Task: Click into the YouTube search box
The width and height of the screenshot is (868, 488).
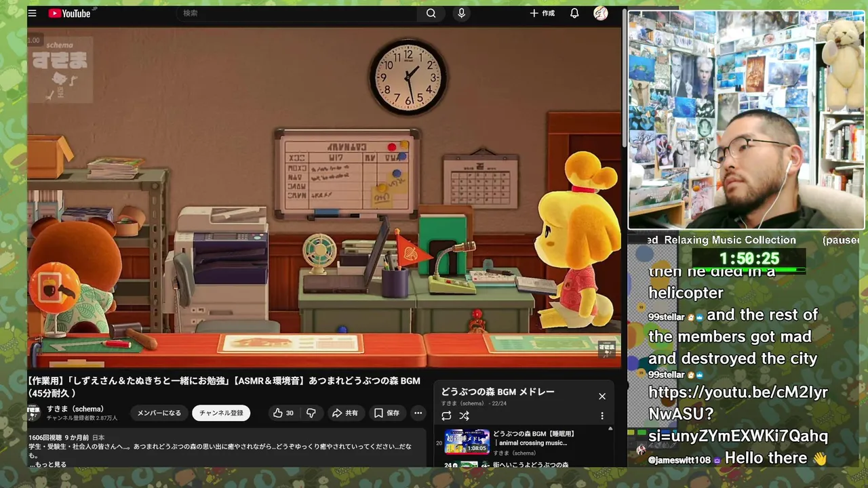Action: coord(298,14)
